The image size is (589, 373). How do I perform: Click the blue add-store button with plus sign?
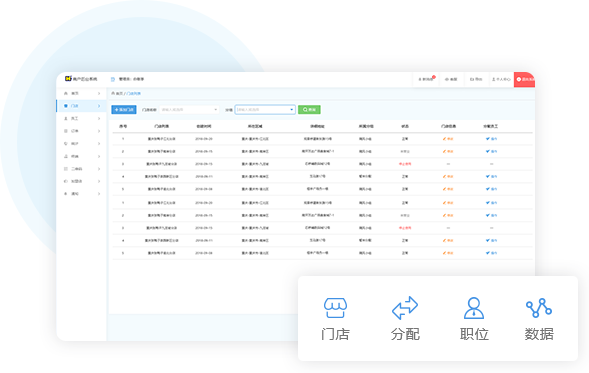pos(124,110)
